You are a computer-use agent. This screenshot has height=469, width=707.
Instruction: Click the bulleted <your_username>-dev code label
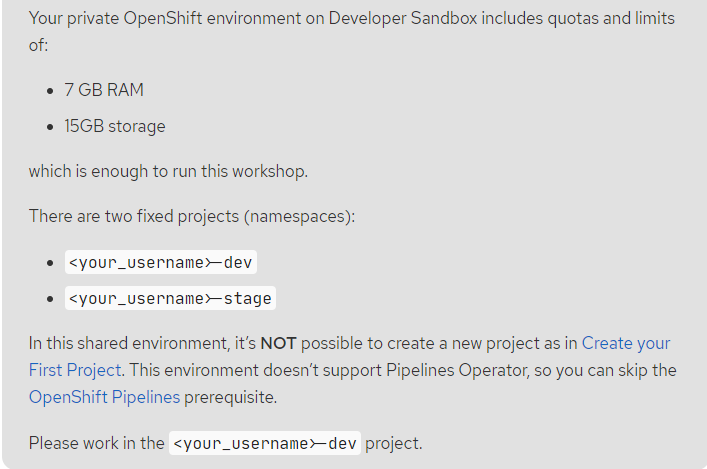click(161, 262)
